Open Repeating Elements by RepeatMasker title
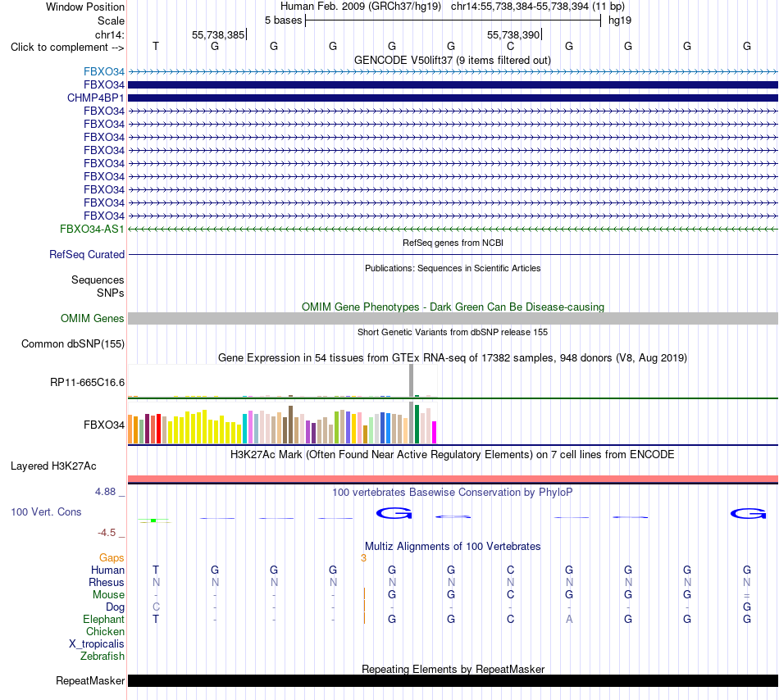Image resolution: width=779 pixels, height=700 pixels. click(x=453, y=669)
